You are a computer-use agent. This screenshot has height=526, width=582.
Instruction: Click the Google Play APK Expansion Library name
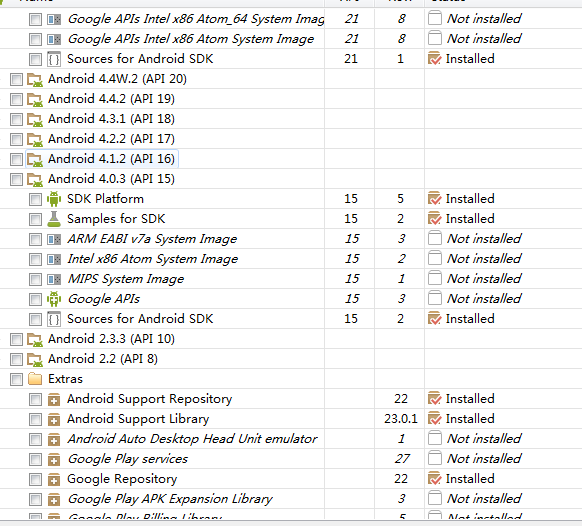(170, 499)
